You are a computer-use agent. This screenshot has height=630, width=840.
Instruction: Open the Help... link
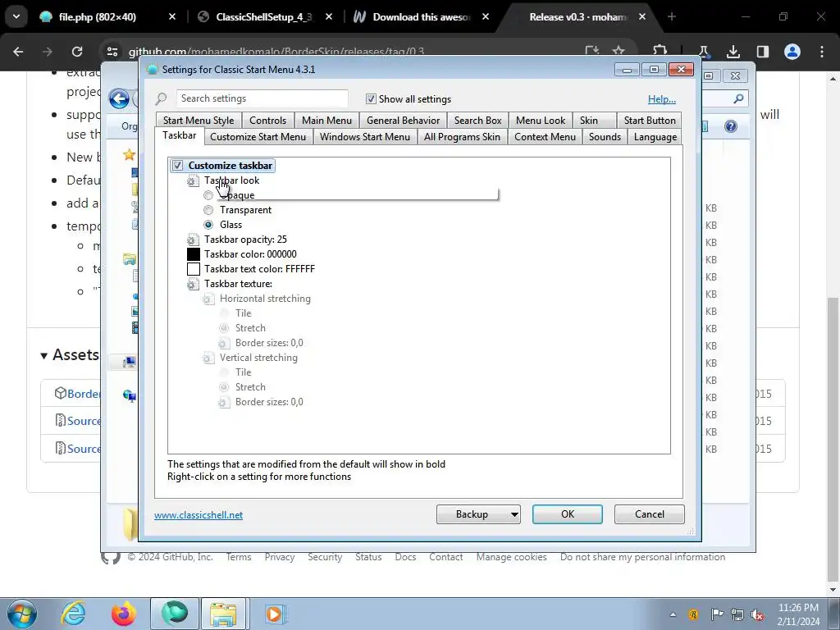(662, 99)
